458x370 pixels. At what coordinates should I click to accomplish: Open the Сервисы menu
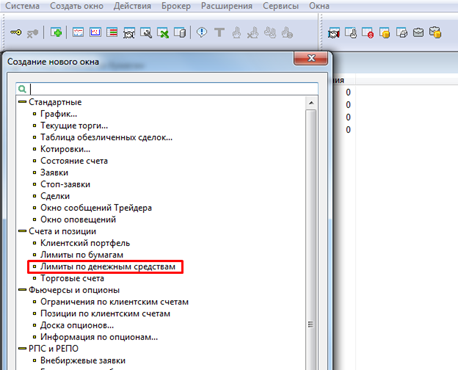point(281,6)
